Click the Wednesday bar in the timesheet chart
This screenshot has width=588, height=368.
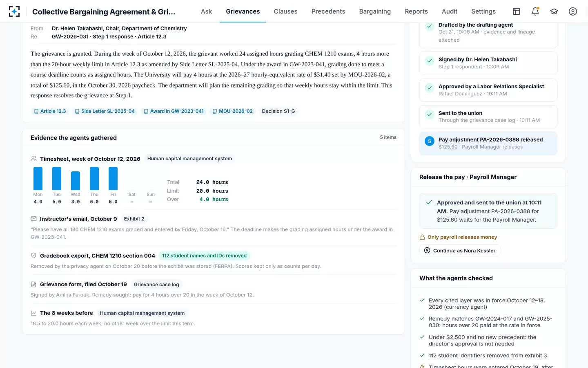click(76, 181)
